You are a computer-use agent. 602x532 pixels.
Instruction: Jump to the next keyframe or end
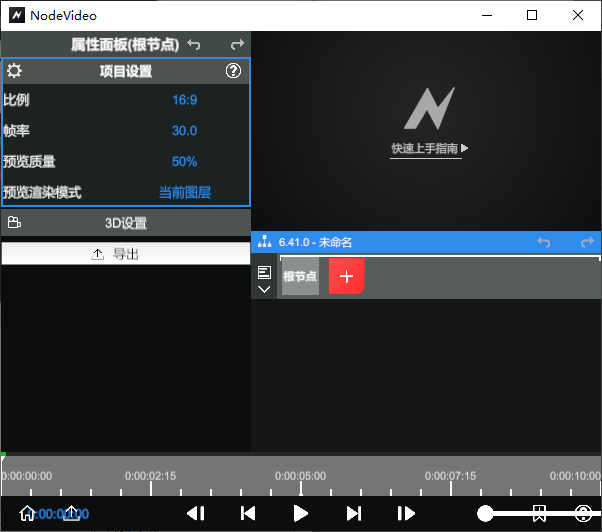click(x=354, y=513)
